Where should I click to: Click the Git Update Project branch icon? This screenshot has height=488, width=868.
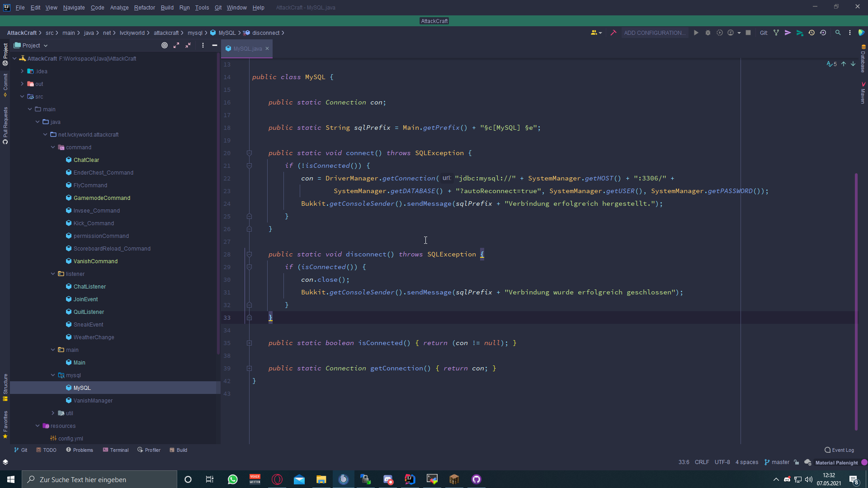[776, 33]
